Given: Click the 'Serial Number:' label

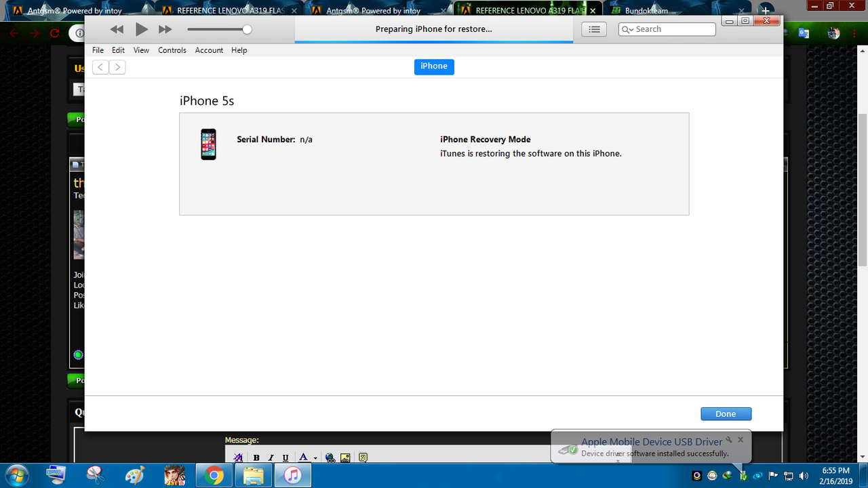Looking at the screenshot, I should 266,140.
